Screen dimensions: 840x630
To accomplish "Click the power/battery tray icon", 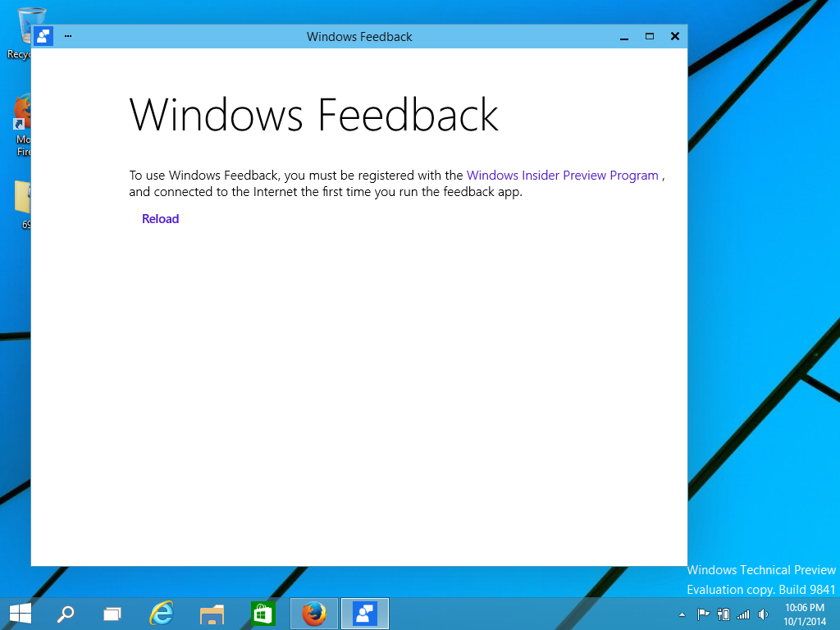I will pyautogui.click(x=724, y=614).
